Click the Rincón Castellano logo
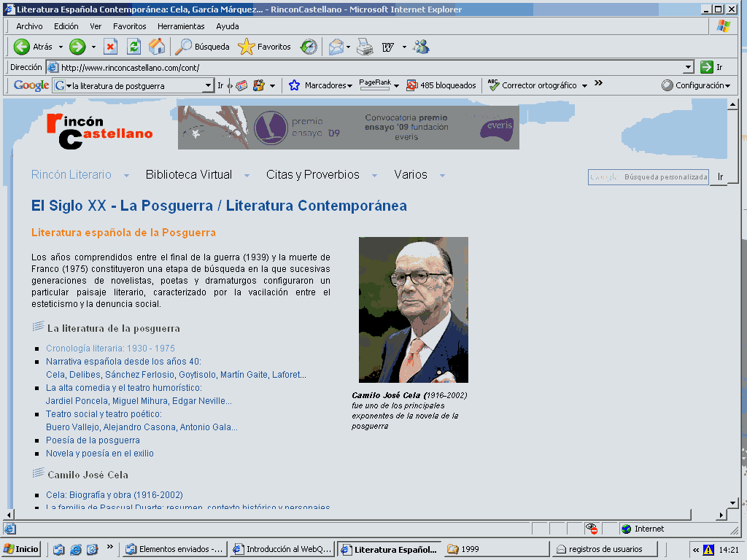Screen dimensions: 747x560 [99, 131]
